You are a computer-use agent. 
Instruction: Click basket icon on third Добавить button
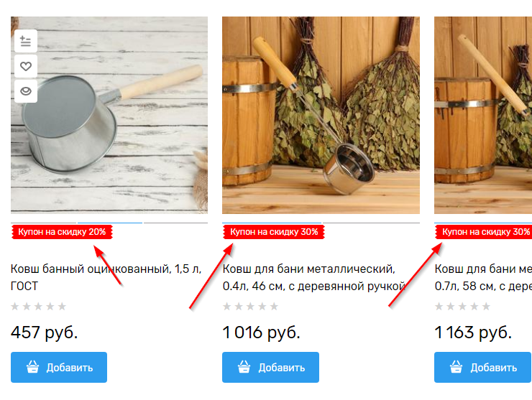[456, 367]
